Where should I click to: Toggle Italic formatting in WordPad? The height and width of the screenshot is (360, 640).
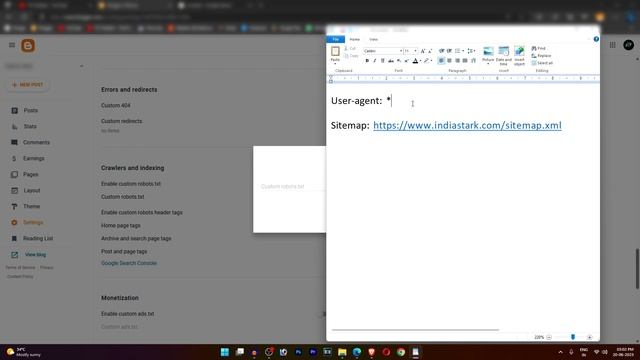[375, 61]
